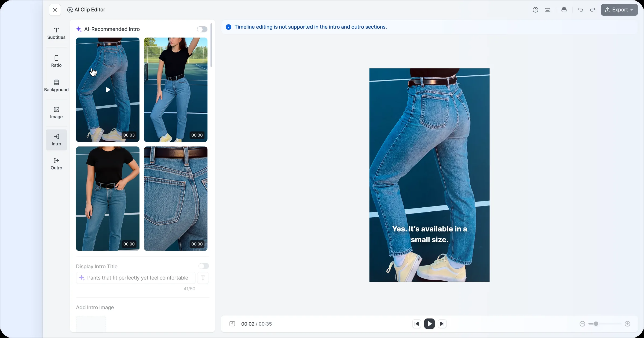644x338 pixels.
Task: Select the Intro sidebar tab
Action: tap(56, 140)
